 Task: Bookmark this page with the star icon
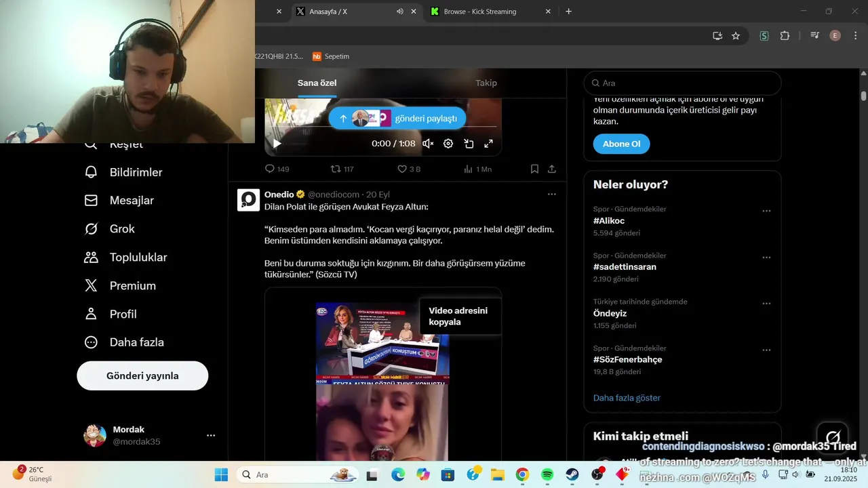pos(736,36)
